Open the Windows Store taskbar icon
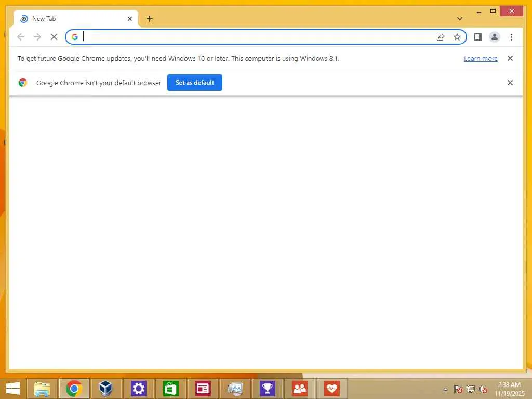 point(170,389)
